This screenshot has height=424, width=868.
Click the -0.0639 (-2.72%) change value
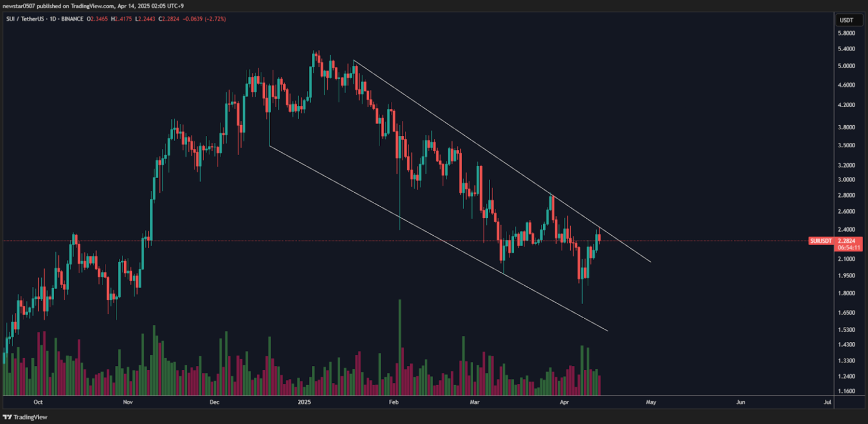point(204,19)
